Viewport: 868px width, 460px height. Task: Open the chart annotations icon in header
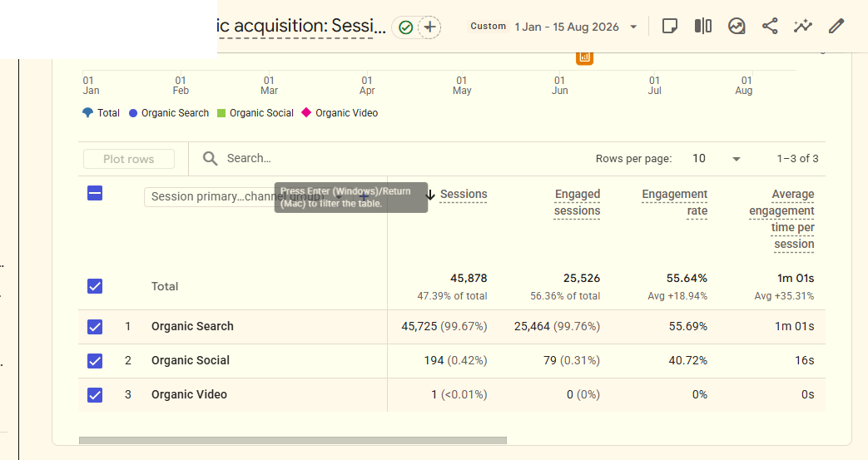(x=737, y=26)
